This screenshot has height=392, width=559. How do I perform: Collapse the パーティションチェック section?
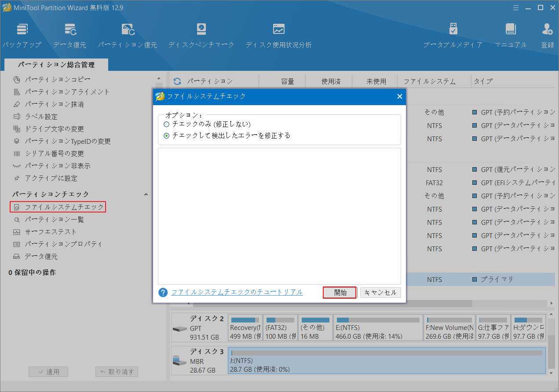tap(146, 194)
